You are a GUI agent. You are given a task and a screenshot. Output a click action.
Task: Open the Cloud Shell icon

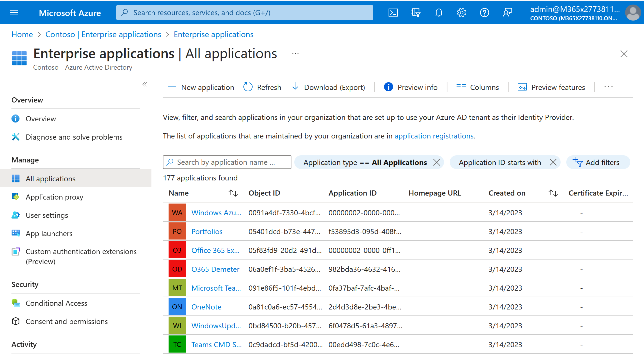[x=393, y=13]
